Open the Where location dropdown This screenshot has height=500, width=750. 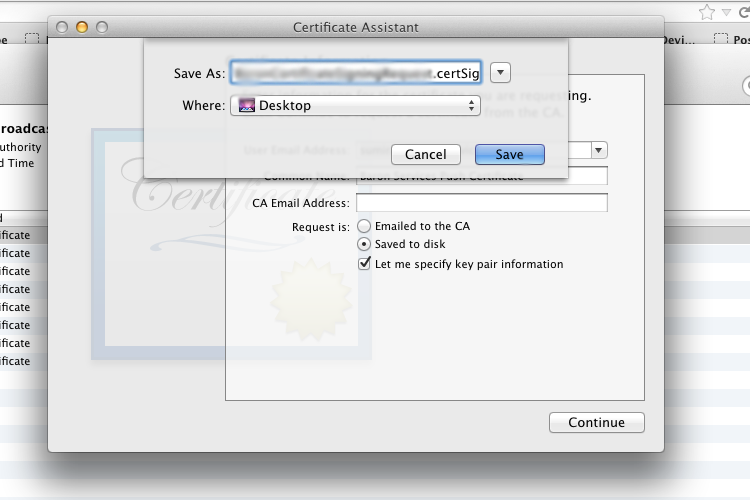(x=355, y=105)
